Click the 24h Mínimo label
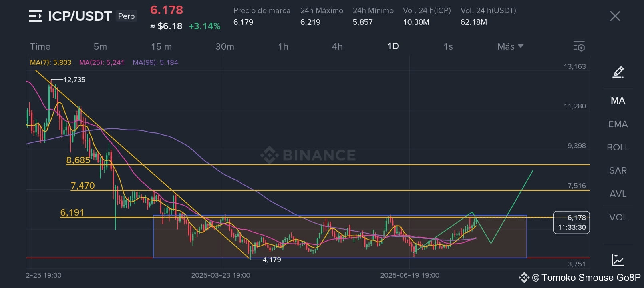The width and height of the screenshot is (644, 288). (373, 10)
